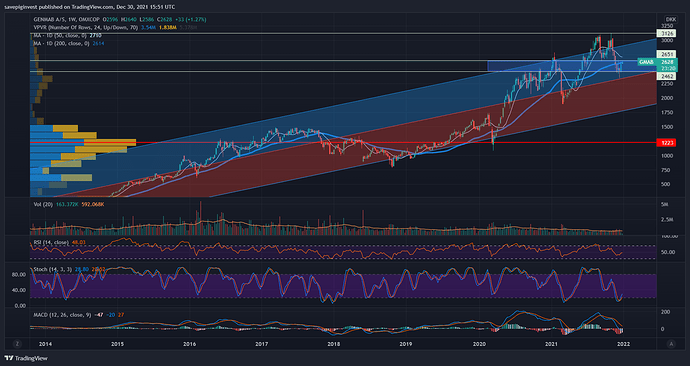The width and height of the screenshot is (690, 366).
Task: Click the 2000 price axis value
Action: tap(668, 98)
